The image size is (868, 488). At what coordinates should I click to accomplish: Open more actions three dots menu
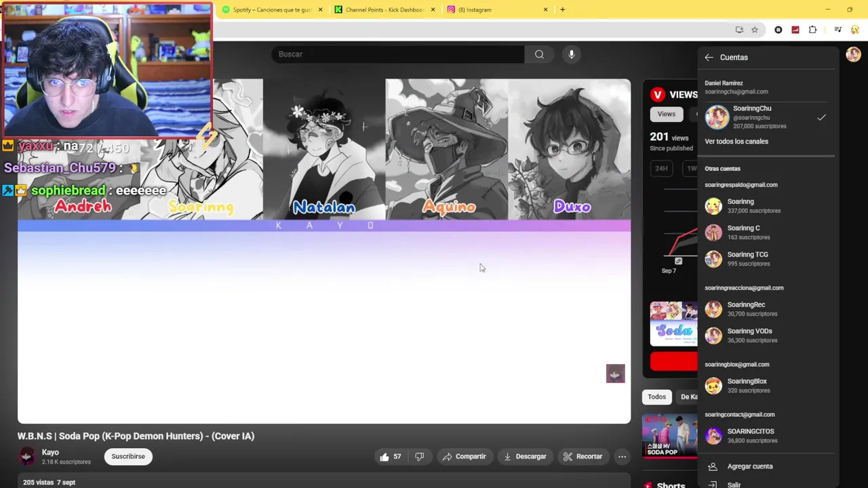click(622, 457)
